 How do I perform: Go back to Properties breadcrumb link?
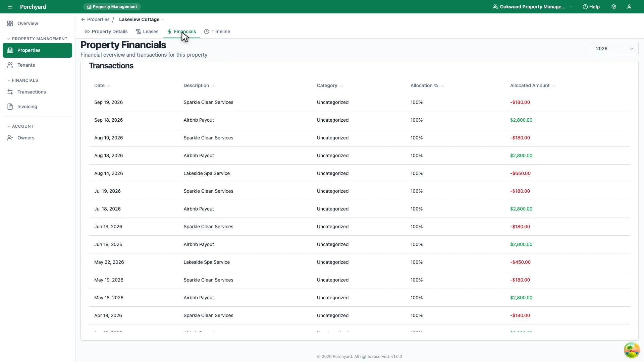(x=95, y=19)
